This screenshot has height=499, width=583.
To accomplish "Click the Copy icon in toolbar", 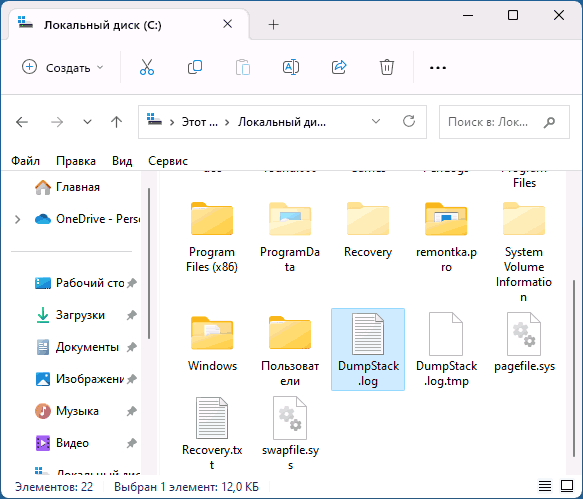I will (x=195, y=67).
